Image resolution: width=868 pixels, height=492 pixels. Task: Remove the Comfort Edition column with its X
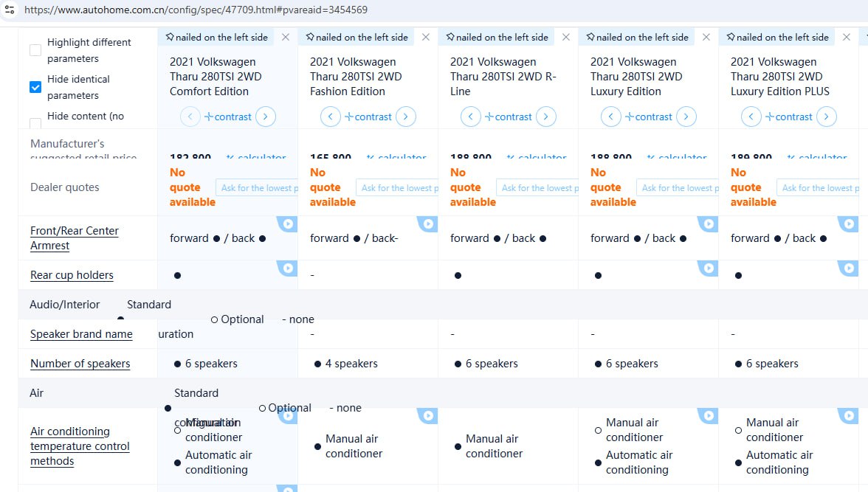click(286, 37)
